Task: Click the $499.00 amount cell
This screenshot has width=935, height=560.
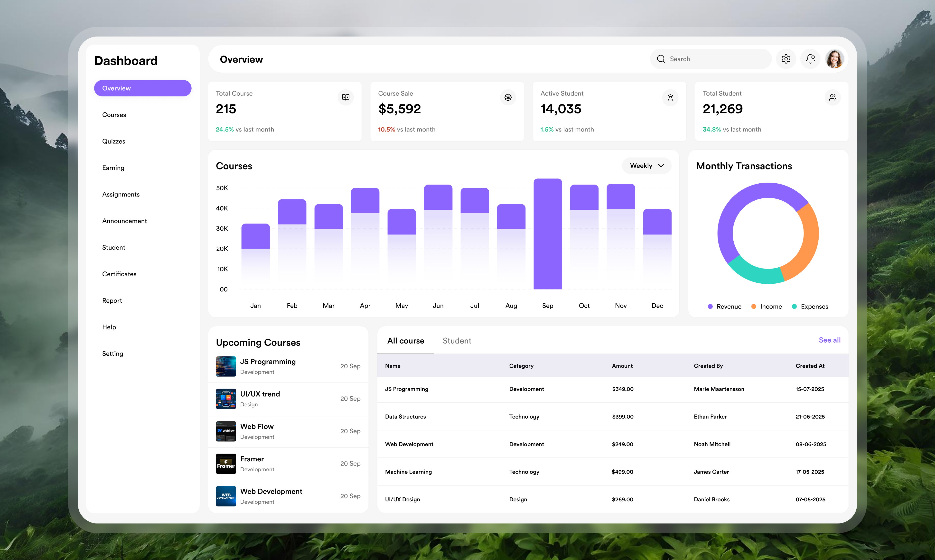Action: click(623, 472)
